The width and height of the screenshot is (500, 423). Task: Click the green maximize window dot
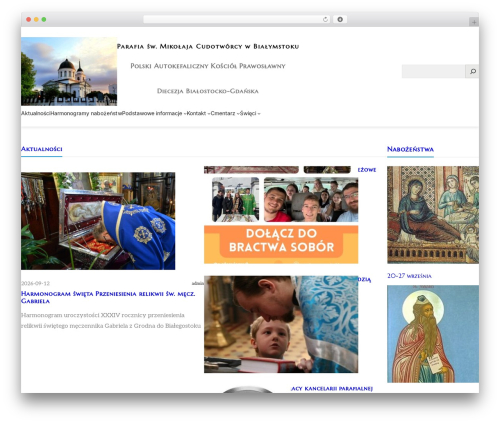pyautogui.click(x=44, y=19)
